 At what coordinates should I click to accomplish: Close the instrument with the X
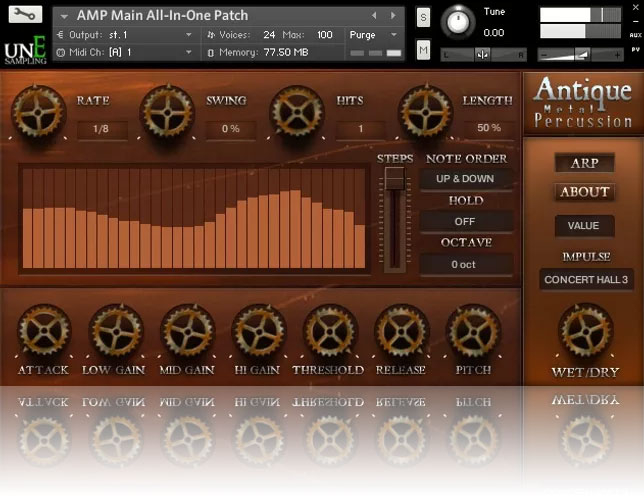[635, 8]
